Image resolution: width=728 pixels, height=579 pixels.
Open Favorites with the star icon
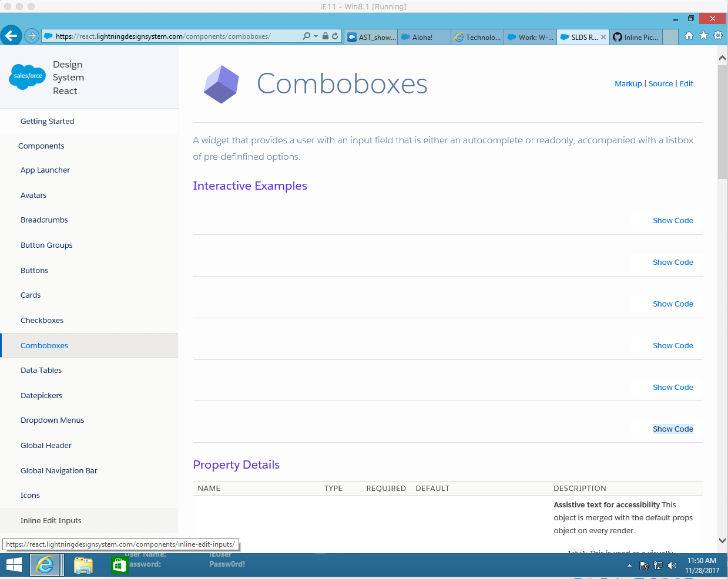pos(703,35)
